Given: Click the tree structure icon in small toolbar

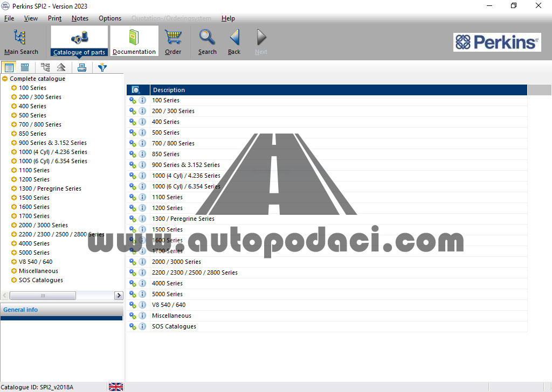Looking at the screenshot, I should pyautogui.click(x=45, y=67).
